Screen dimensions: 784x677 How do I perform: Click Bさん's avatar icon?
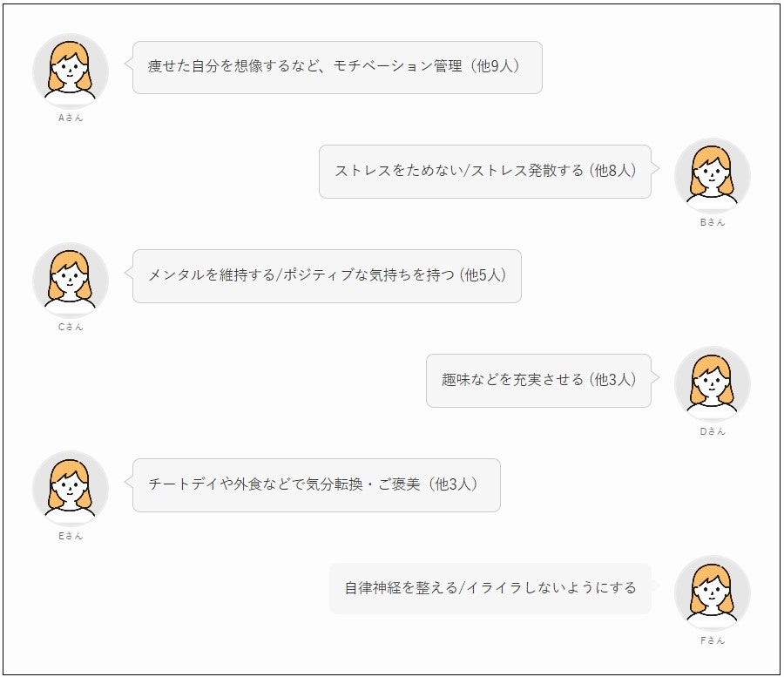713,175
